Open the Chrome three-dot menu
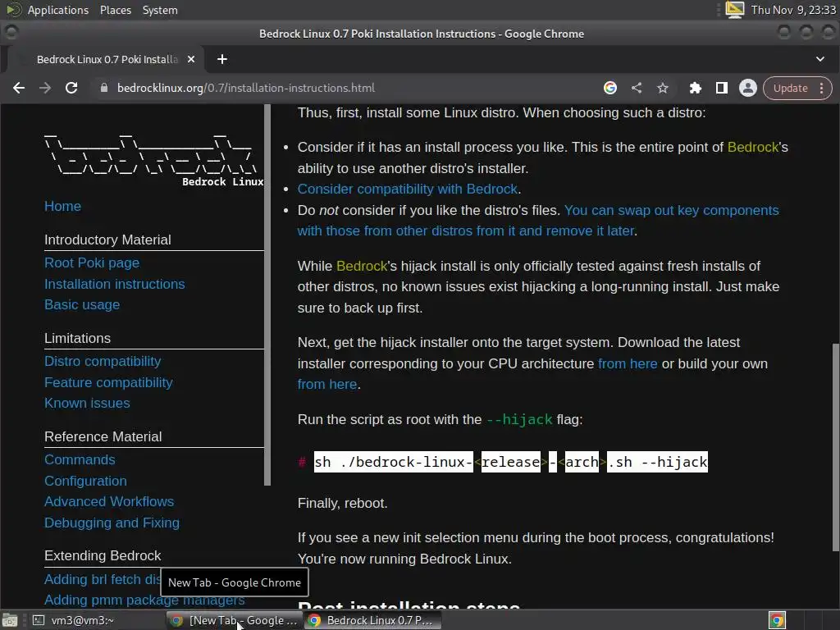 point(822,88)
